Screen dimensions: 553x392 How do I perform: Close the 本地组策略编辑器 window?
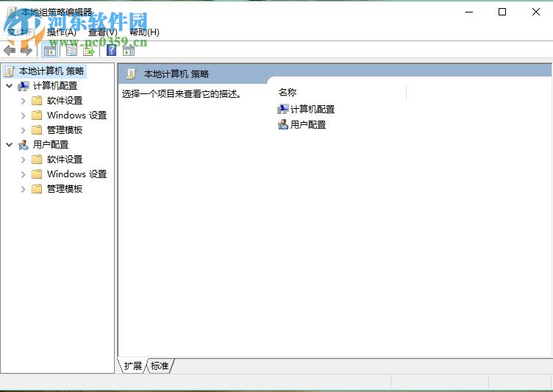pos(535,12)
